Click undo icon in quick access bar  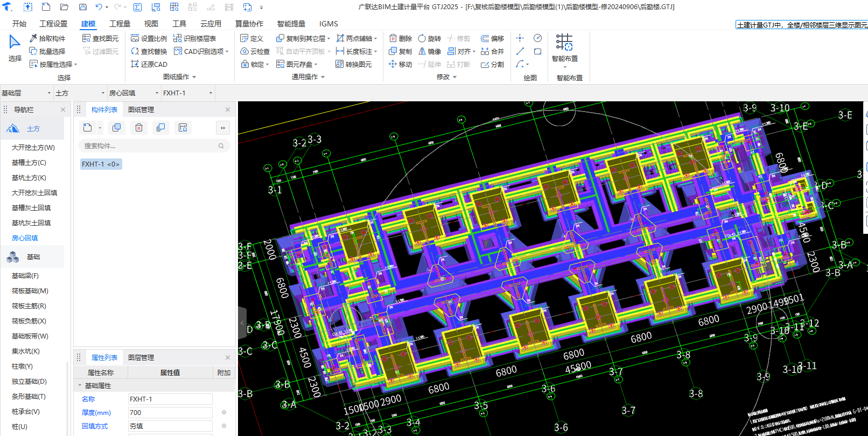coord(99,7)
